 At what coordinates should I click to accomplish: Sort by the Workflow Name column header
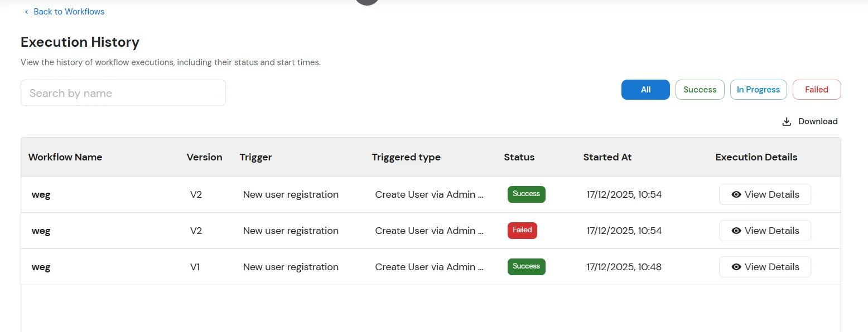[65, 157]
